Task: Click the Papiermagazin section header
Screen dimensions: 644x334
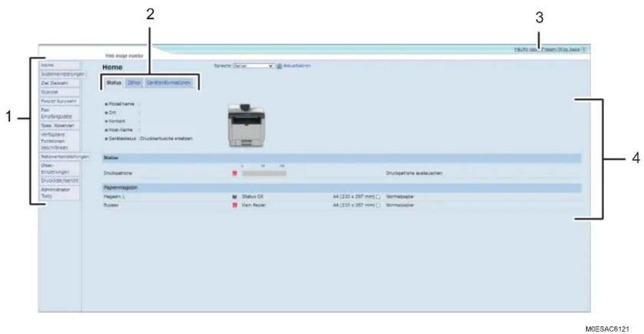Action: [x=342, y=187]
